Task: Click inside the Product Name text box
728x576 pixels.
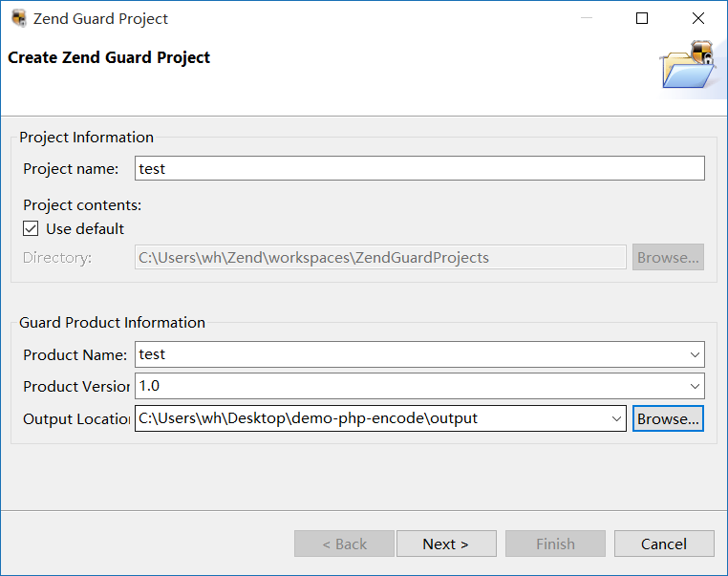Action: [x=411, y=355]
